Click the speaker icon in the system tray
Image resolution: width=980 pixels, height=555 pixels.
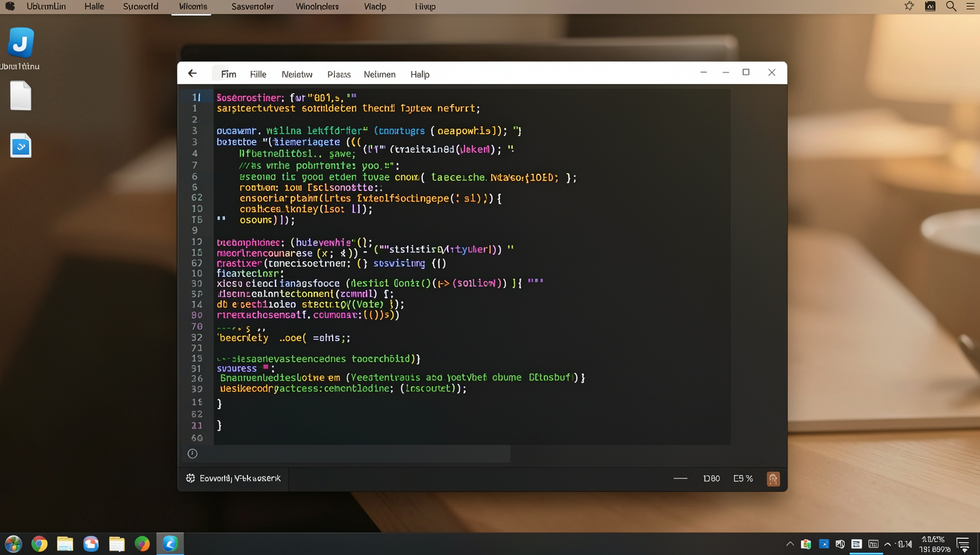click(840, 544)
